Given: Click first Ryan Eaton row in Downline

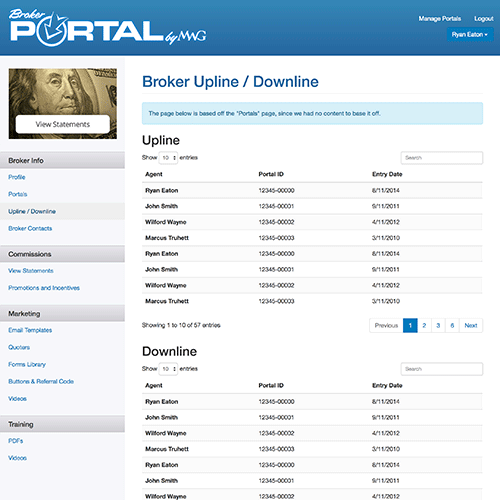Looking at the screenshot, I should [312, 401].
